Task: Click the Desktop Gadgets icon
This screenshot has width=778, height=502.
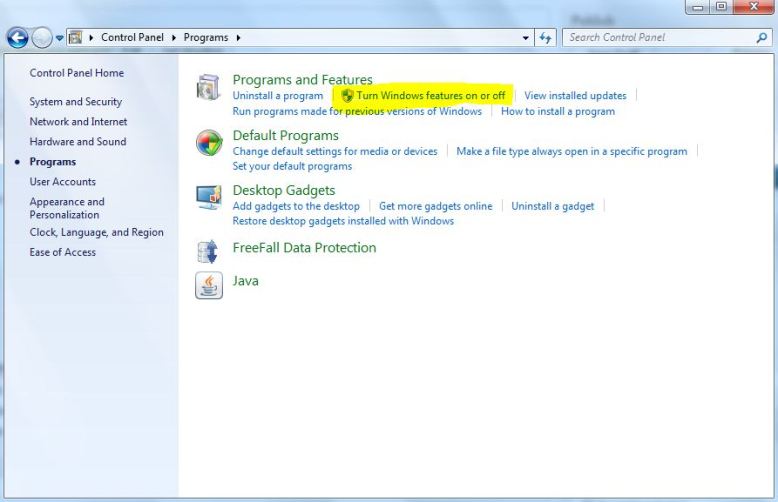Action: [208, 197]
